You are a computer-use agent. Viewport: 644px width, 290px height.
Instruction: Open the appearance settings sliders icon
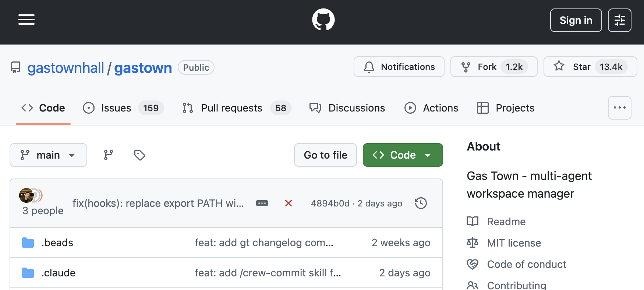coord(619,20)
